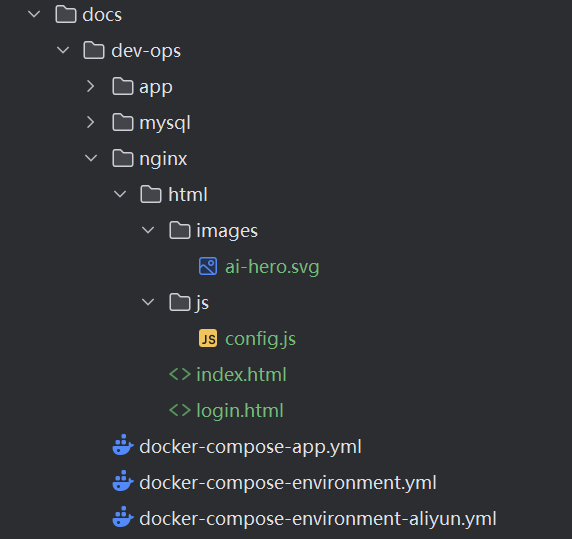The width and height of the screenshot is (572, 539).
Task: Expand the app folder chevron
Action: pos(90,86)
